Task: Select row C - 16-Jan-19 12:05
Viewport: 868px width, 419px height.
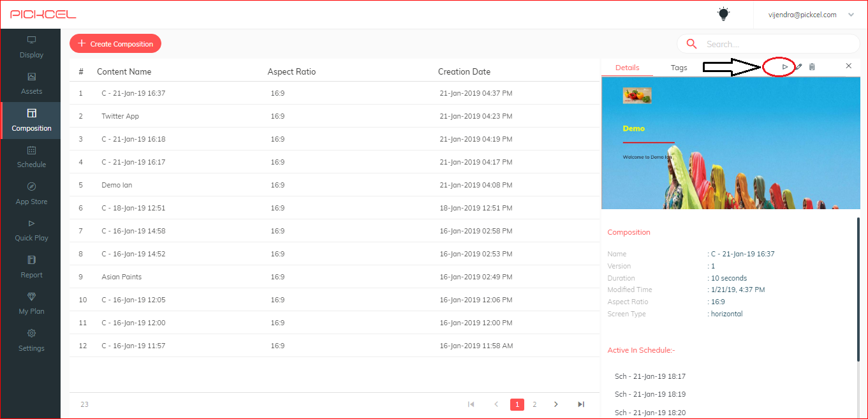Action: [x=334, y=300]
